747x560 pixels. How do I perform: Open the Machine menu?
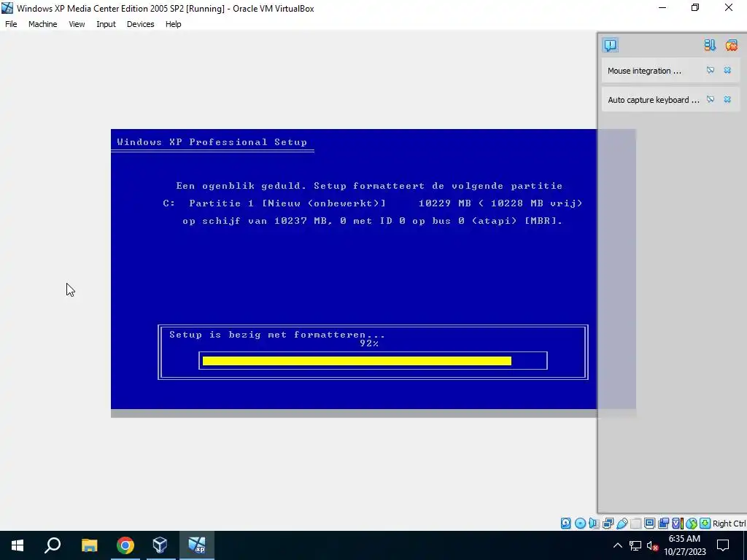(x=43, y=24)
